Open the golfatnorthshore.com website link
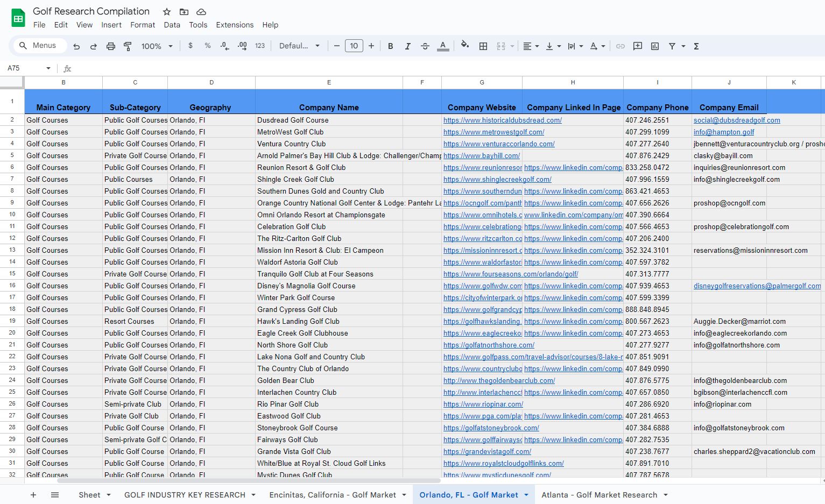Screen dimensions: 825x504 pos(489,345)
